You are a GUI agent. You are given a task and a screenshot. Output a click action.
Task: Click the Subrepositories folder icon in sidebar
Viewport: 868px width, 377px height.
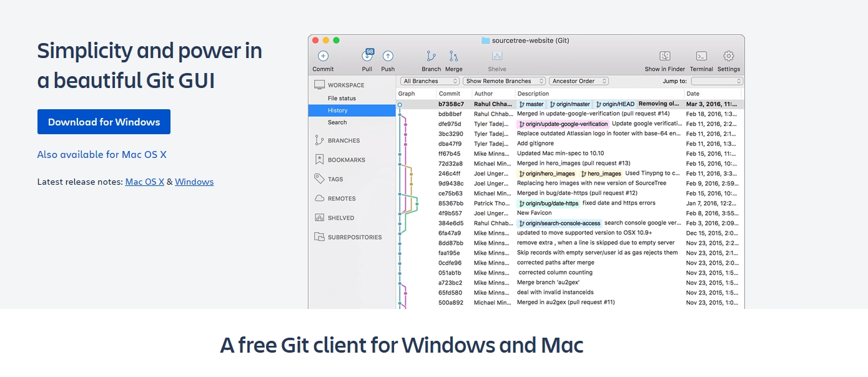pyautogui.click(x=319, y=237)
